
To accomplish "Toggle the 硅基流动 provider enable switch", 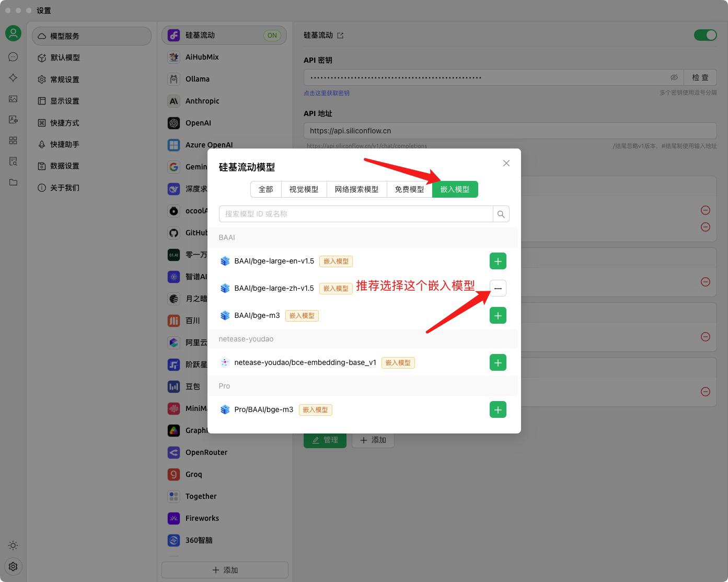I will pyautogui.click(x=705, y=35).
